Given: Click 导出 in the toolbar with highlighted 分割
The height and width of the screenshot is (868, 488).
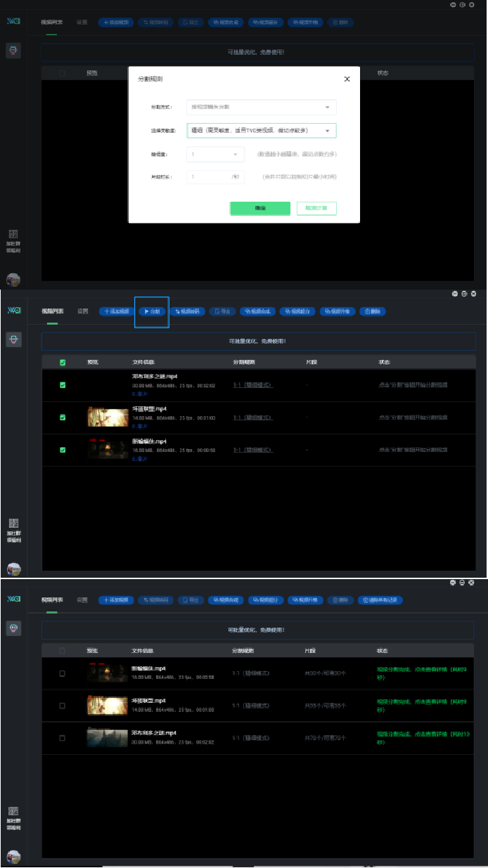Looking at the screenshot, I should point(221,311).
